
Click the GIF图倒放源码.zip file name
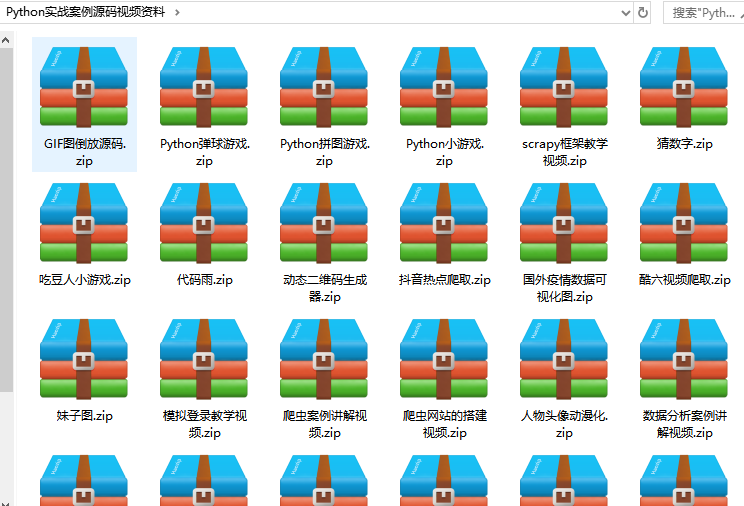85,152
